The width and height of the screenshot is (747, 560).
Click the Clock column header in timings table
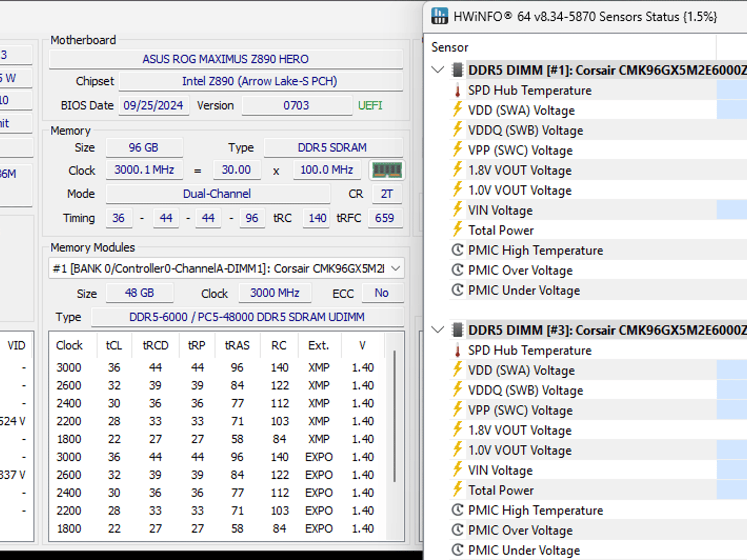(x=69, y=345)
